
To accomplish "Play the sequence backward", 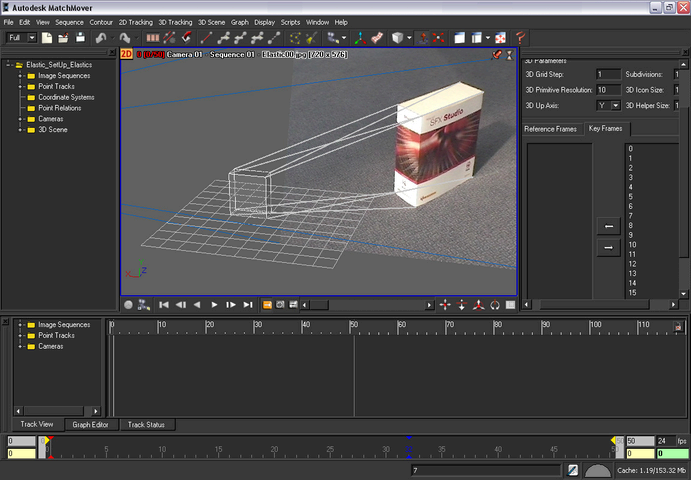I will tap(197, 305).
